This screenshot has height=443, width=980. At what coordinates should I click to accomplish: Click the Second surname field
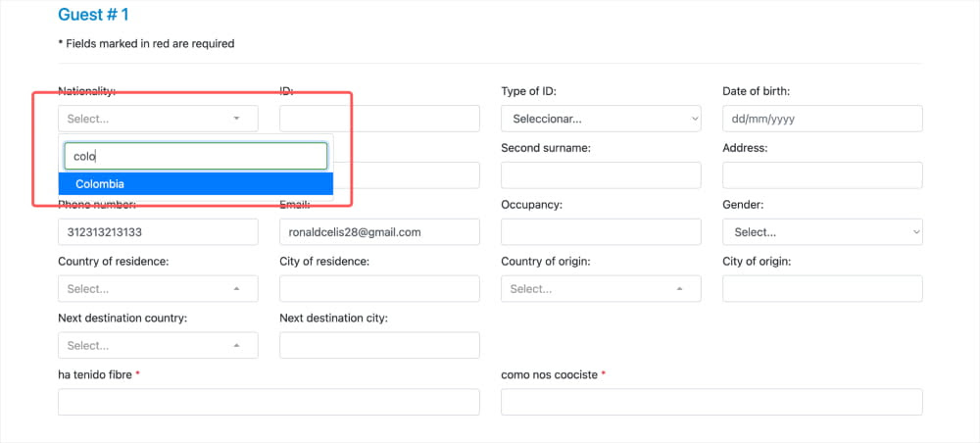[601, 175]
